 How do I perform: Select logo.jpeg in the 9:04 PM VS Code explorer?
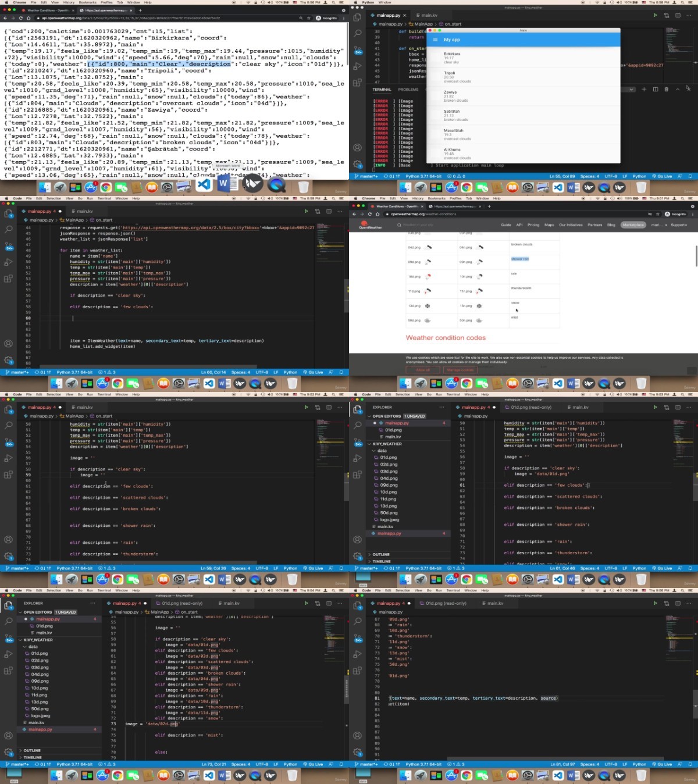[x=41, y=716]
